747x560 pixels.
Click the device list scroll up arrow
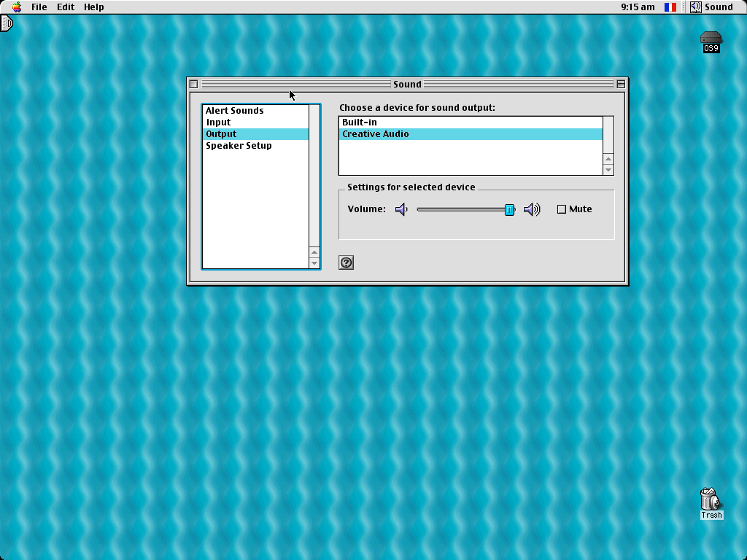point(608,158)
